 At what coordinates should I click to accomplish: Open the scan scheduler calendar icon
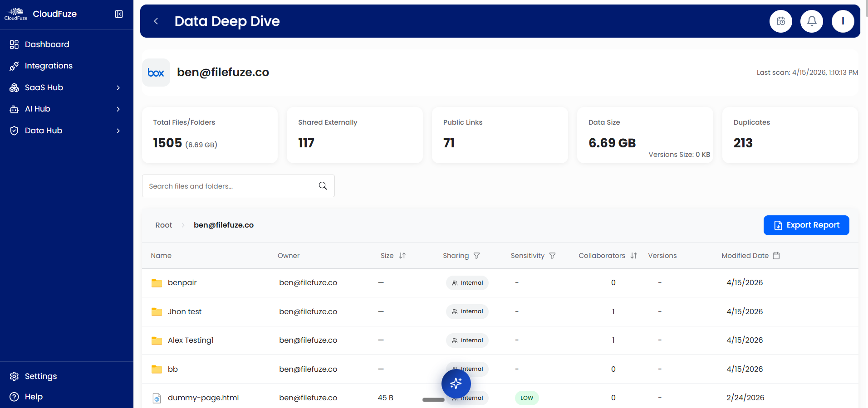780,21
